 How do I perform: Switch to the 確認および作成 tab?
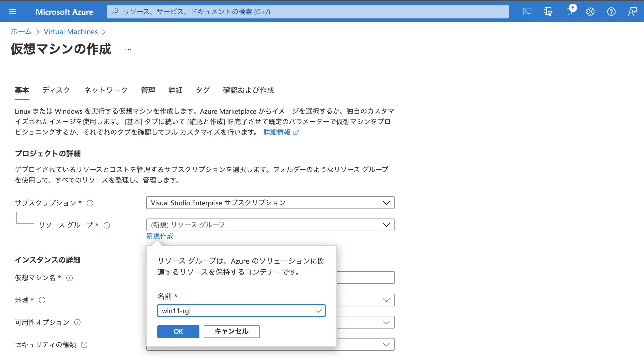(248, 90)
